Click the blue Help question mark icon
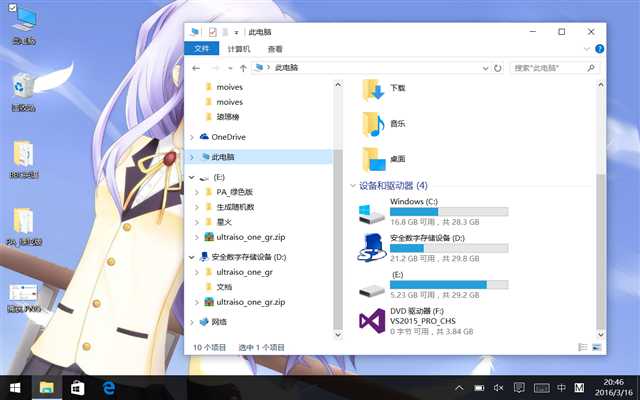The height and width of the screenshot is (400, 640). 599,49
